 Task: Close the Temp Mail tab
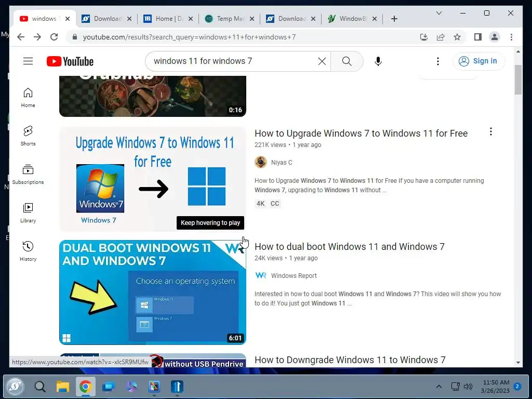252,19
